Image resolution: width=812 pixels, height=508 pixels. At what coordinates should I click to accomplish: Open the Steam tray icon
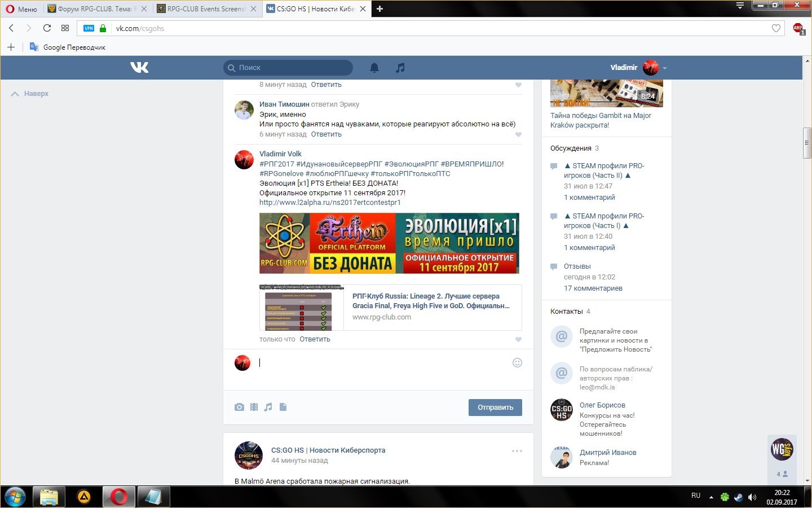coord(738,497)
